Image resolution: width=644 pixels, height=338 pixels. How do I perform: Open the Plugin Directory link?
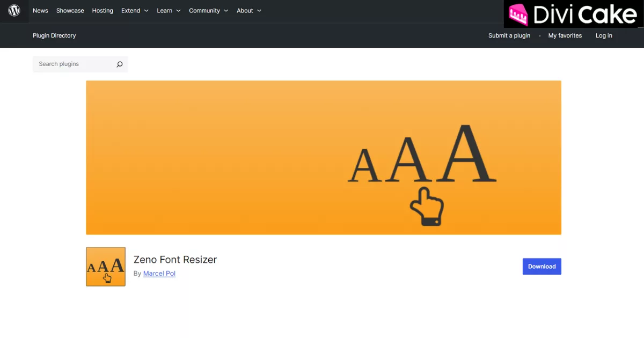point(54,35)
